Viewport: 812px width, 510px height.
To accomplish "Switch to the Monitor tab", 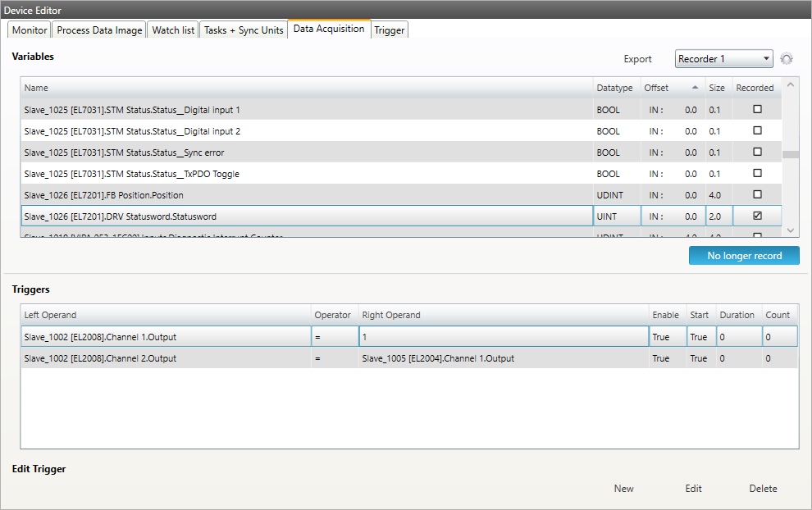I will coord(30,30).
